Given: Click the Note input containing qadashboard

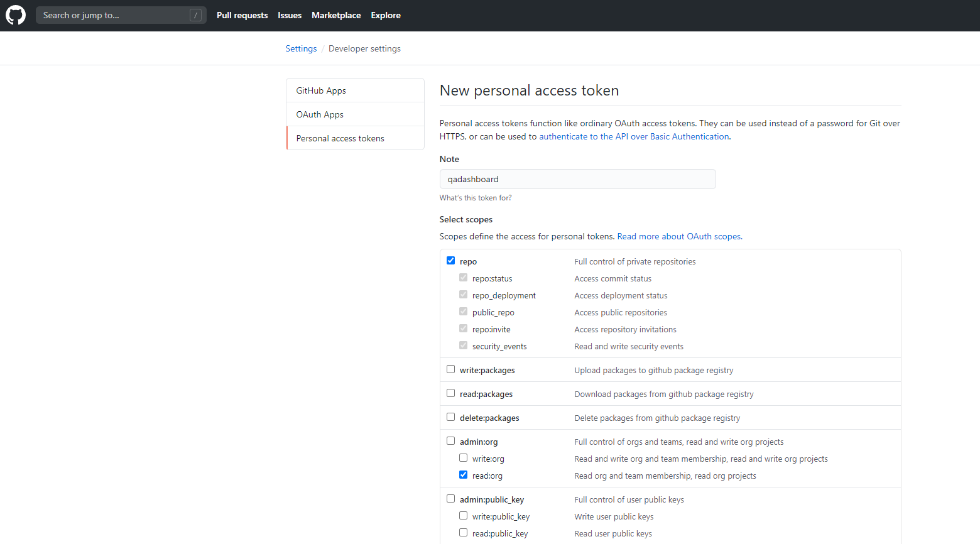Looking at the screenshot, I should pos(577,179).
